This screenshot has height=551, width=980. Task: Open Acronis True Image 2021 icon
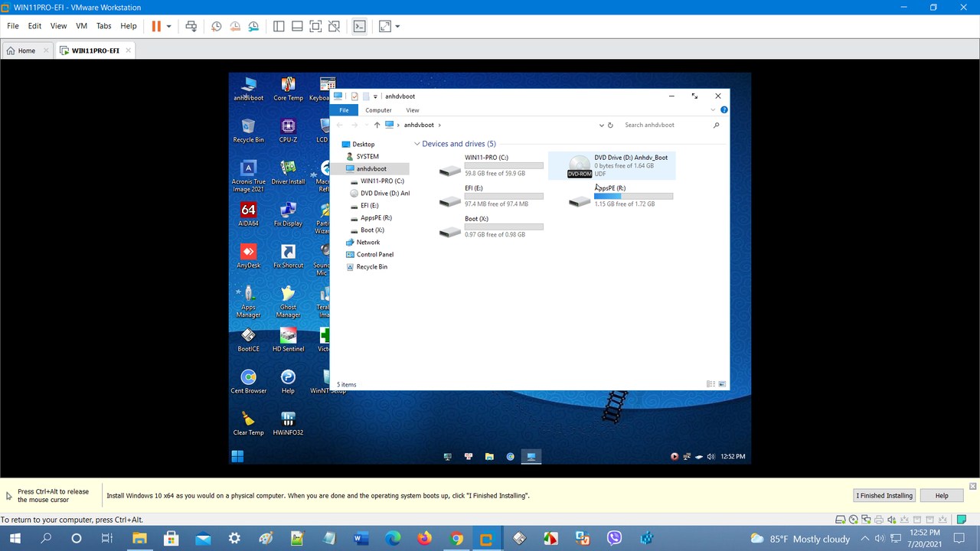(248, 176)
